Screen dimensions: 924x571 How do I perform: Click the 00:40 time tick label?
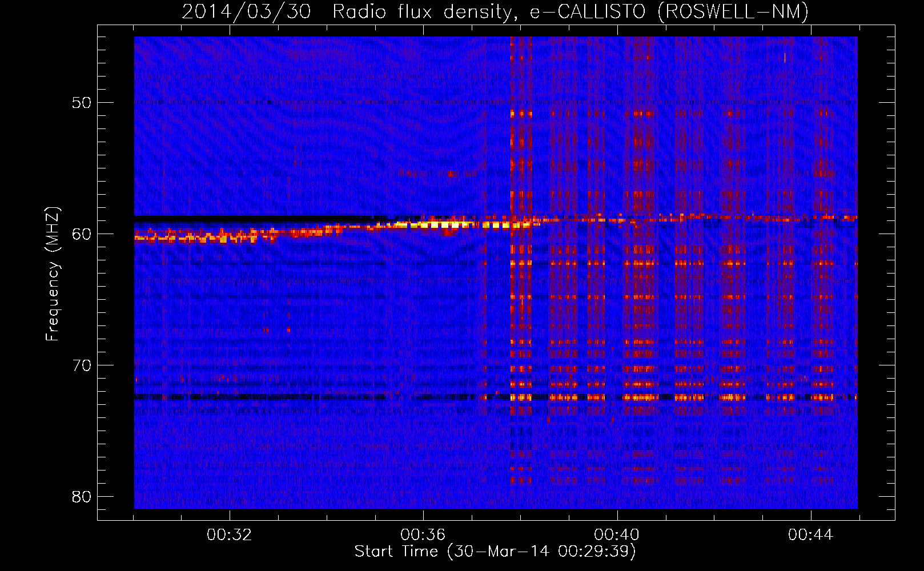(617, 535)
